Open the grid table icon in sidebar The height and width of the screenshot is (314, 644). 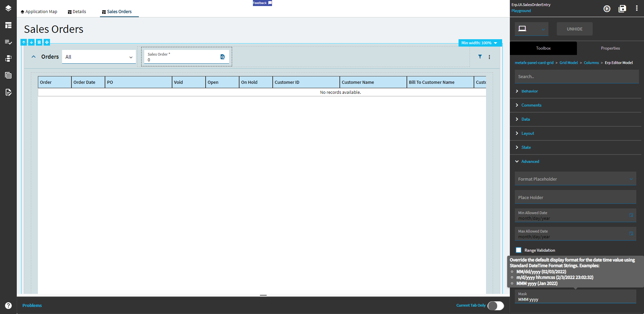click(8, 75)
